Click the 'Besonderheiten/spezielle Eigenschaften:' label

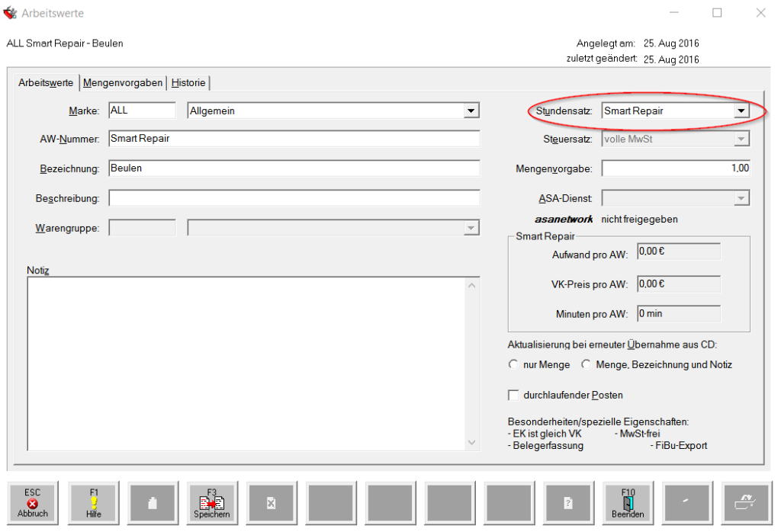coord(598,421)
